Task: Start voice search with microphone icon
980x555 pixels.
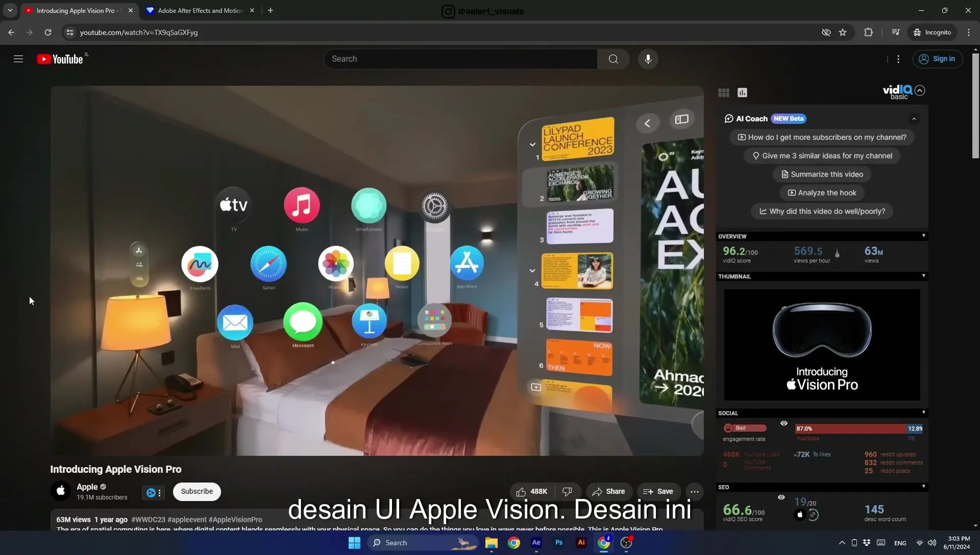Action: point(648,59)
